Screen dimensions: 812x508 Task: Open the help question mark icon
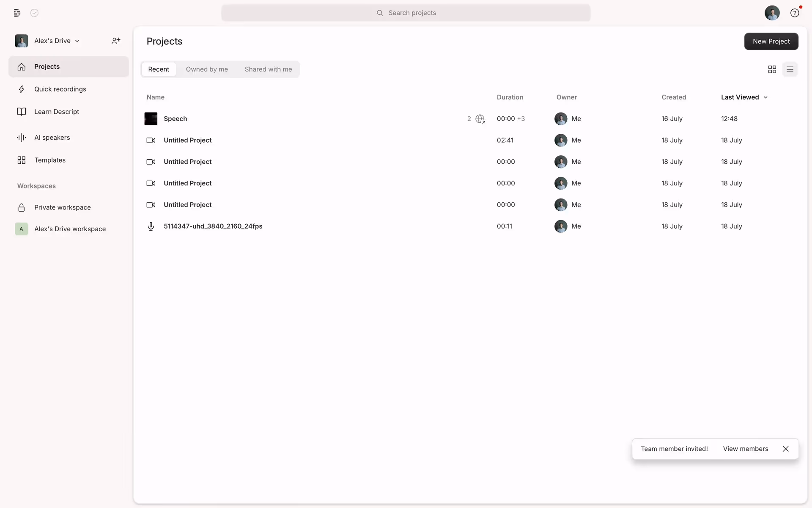tap(795, 13)
